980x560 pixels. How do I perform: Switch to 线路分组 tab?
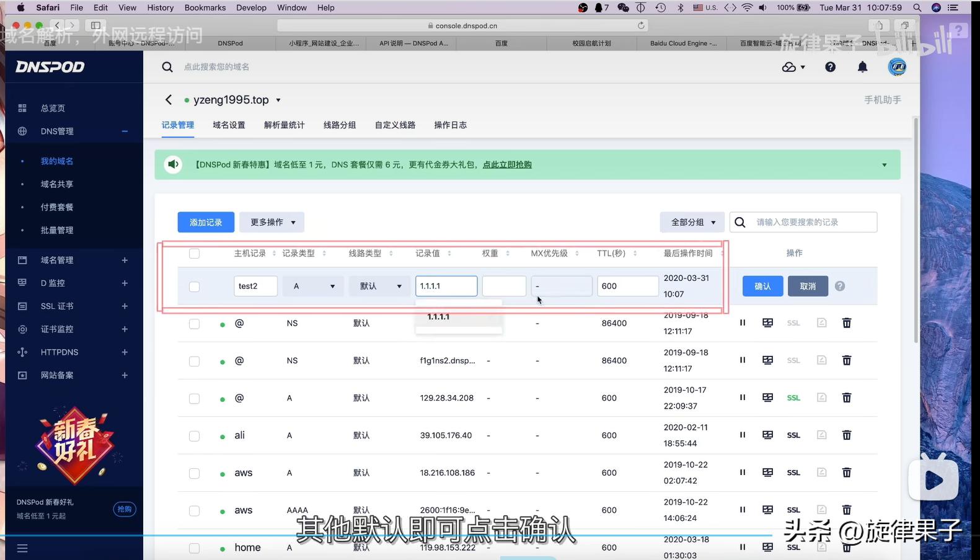pos(339,125)
